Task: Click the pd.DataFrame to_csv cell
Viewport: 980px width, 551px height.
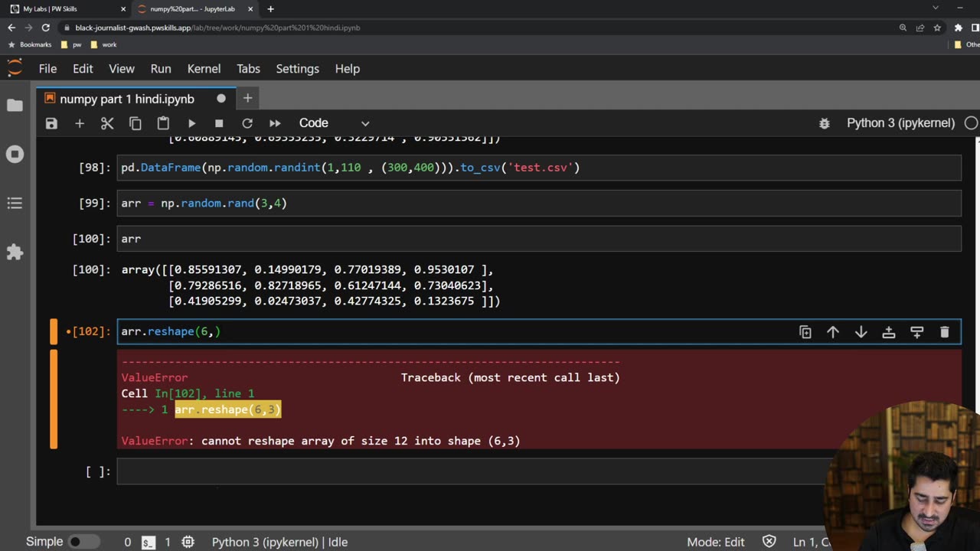Action: [x=539, y=168]
